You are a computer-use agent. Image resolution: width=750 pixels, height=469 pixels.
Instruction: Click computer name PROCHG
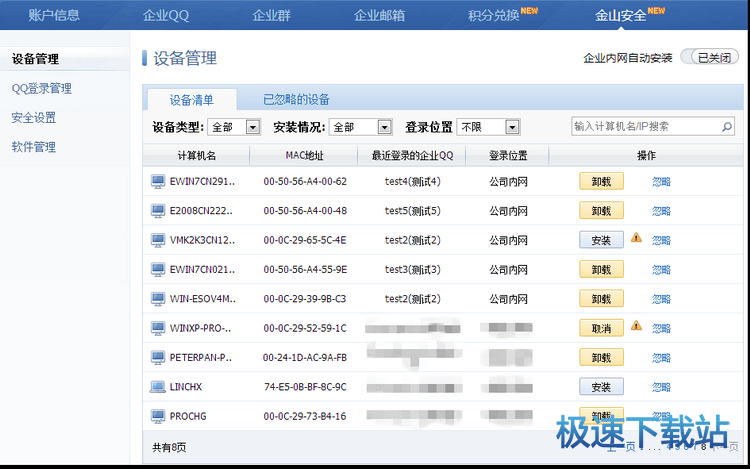188,416
